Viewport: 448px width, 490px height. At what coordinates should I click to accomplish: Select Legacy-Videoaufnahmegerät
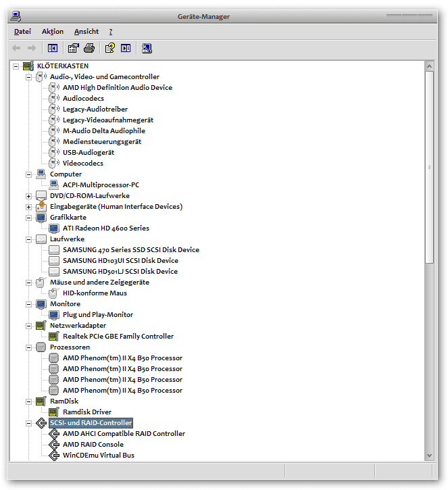tap(108, 120)
